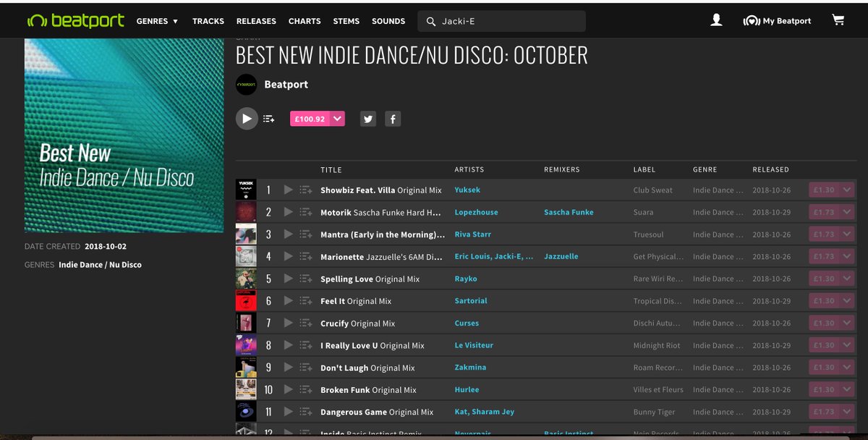868x440 pixels.
Task: Open My Beatport
Action: point(778,21)
